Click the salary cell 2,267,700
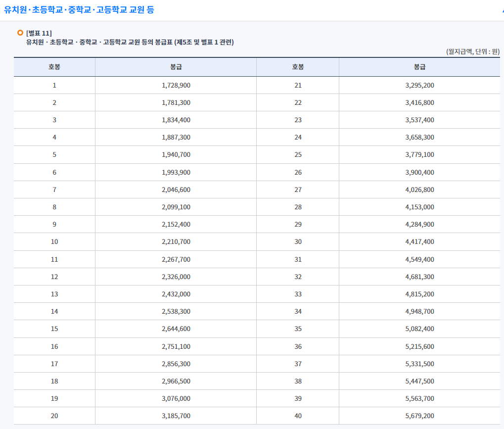This screenshot has height=429, width=504. pyautogui.click(x=176, y=259)
